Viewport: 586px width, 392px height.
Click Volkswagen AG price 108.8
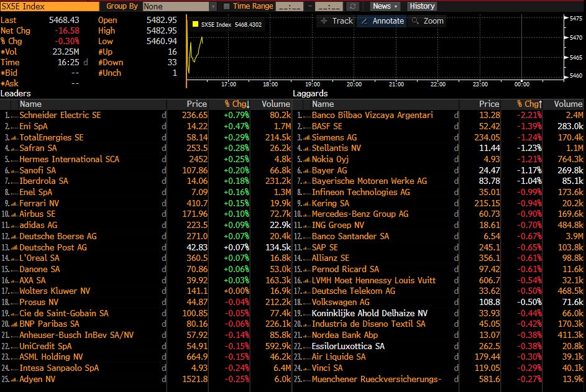pos(489,302)
